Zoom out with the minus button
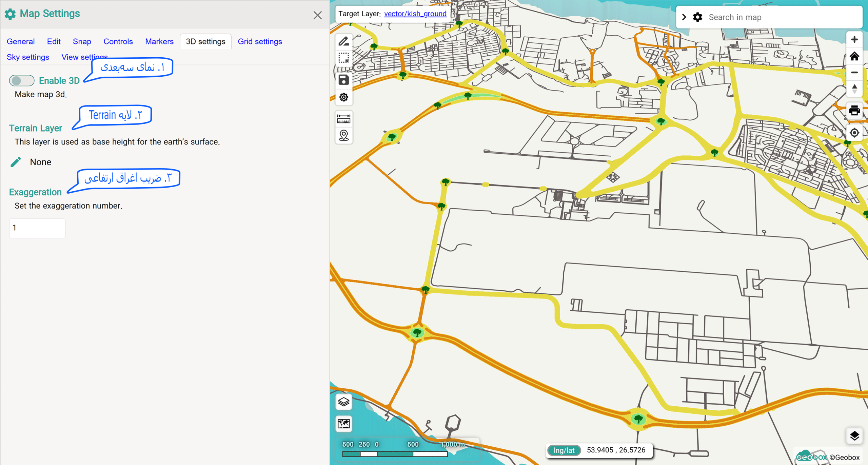Image resolution: width=868 pixels, height=465 pixels. pyautogui.click(x=854, y=72)
